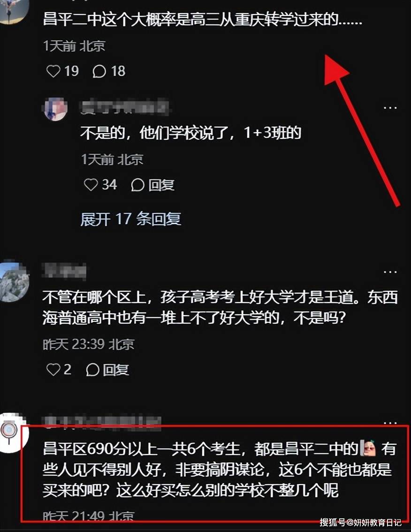Expand 展开 17 条回复

[130, 219]
